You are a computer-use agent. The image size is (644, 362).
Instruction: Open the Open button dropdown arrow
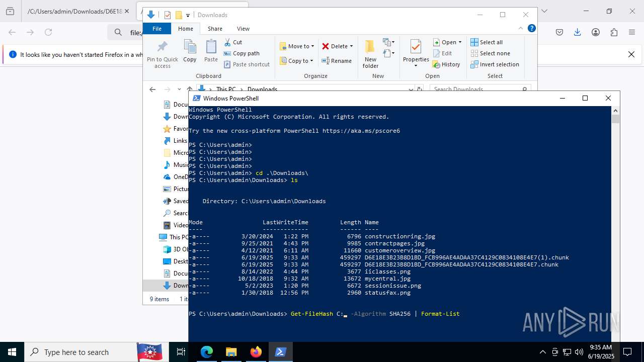460,42
